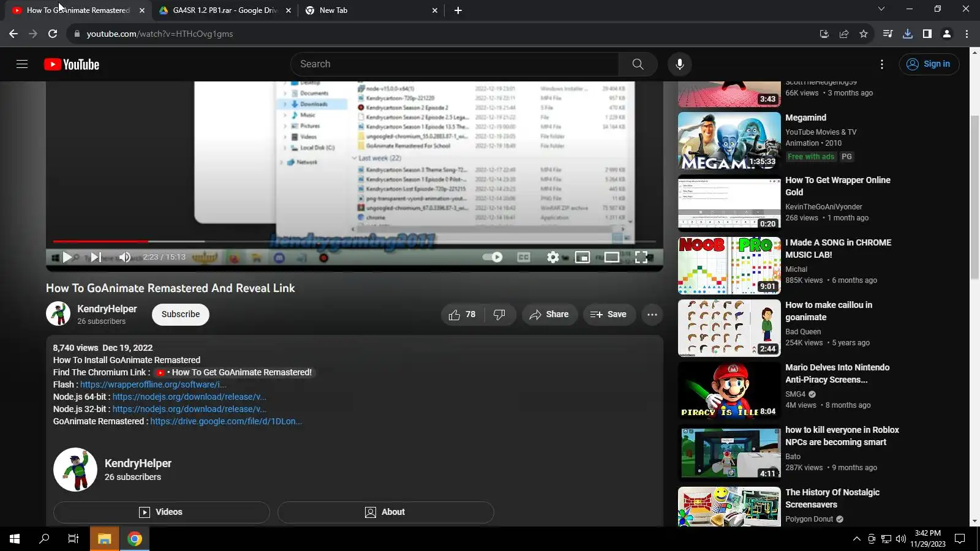Toggle theater mode

click(612, 257)
